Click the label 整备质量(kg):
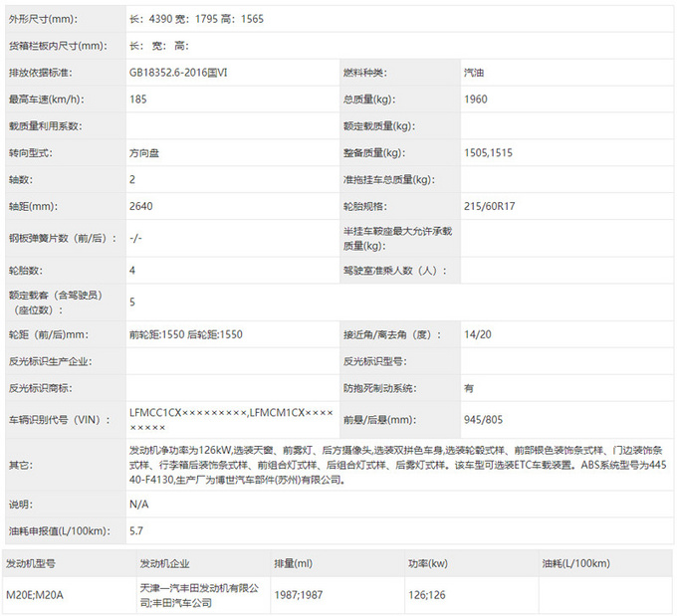The width and height of the screenshot is (677, 616). [374, 153]
